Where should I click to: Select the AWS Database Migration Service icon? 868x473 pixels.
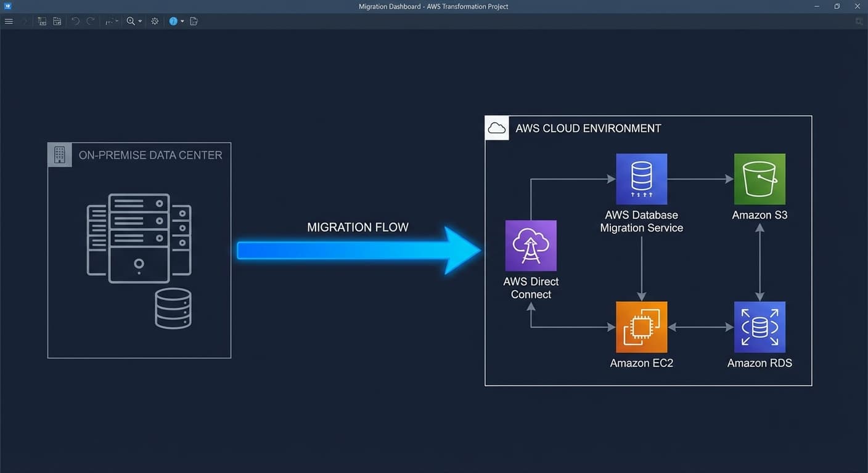tap(642, 179)
